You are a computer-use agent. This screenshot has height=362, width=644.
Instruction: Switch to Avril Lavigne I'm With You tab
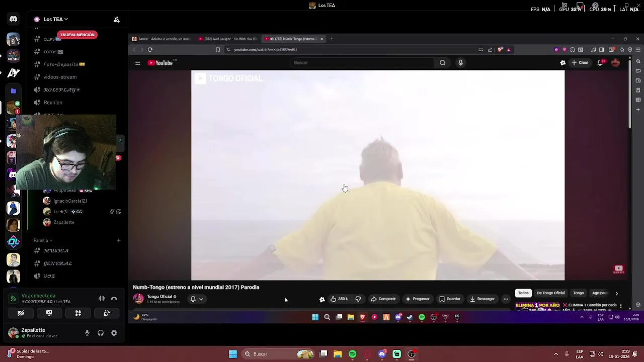(227, 39)
